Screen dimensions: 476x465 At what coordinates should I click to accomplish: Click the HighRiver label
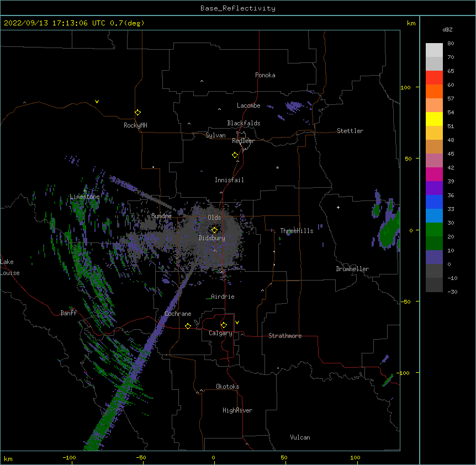[237, 410]
